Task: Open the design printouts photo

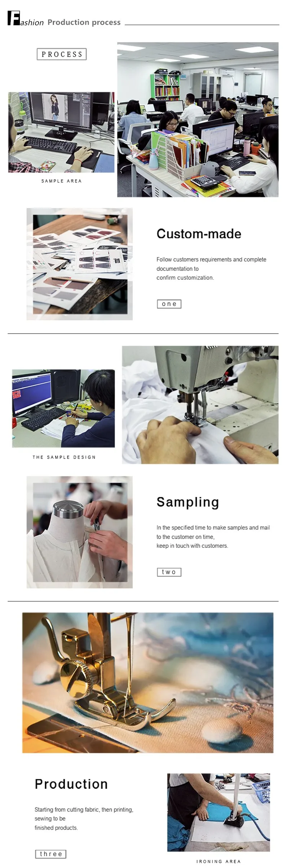Action: tap(80, 264)
